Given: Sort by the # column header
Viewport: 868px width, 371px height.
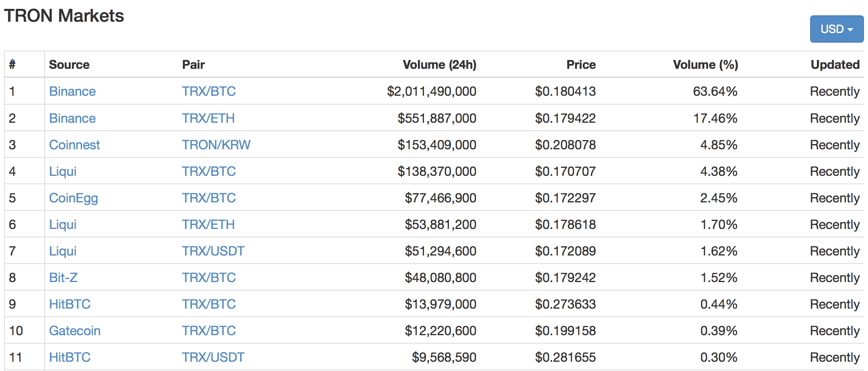Looking at the screenshot, I should click(x=12, y=64).
